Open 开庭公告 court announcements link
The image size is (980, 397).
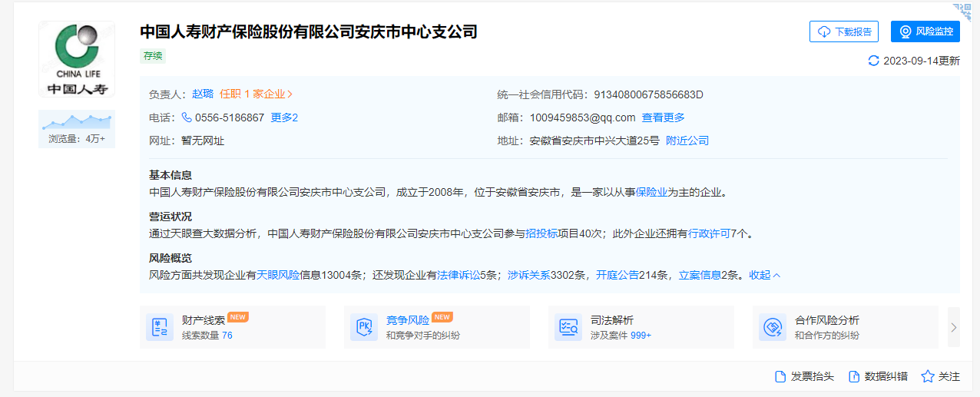click(617, 275)
